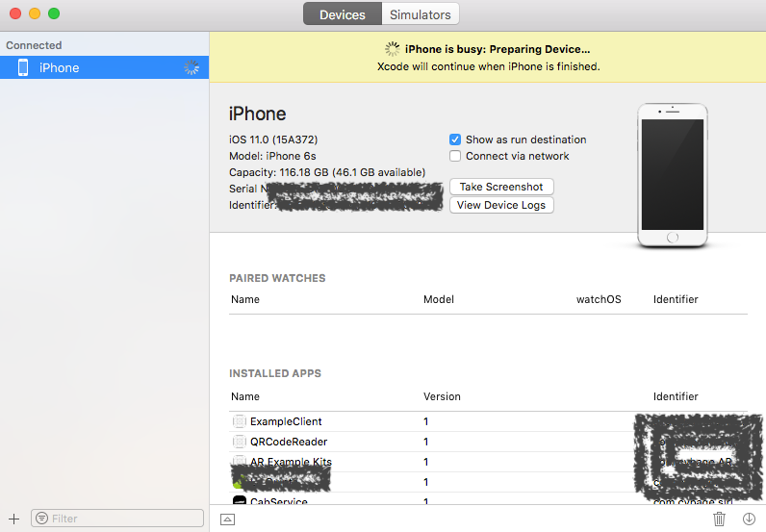766x532 pixels.
Task: Select the Devices tab
Action: (x=343, y=14)
